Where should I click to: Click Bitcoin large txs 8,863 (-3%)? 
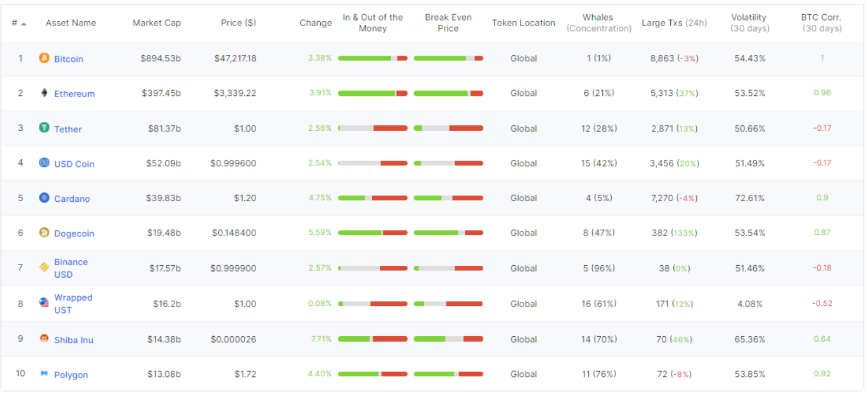click(x=674, y=58)
